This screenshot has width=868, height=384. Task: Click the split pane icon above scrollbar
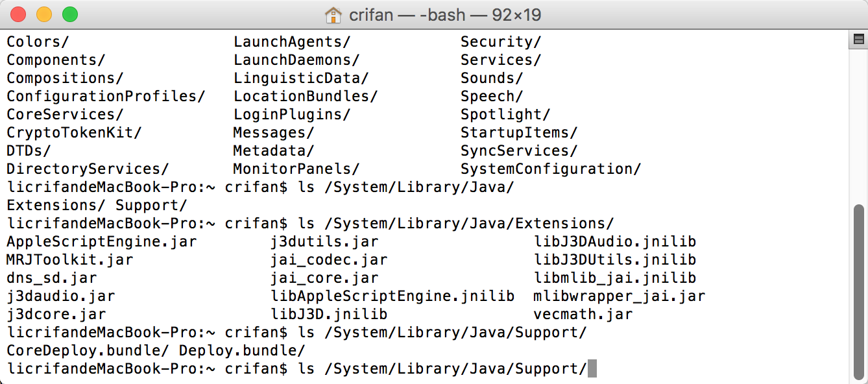point(858,40)
